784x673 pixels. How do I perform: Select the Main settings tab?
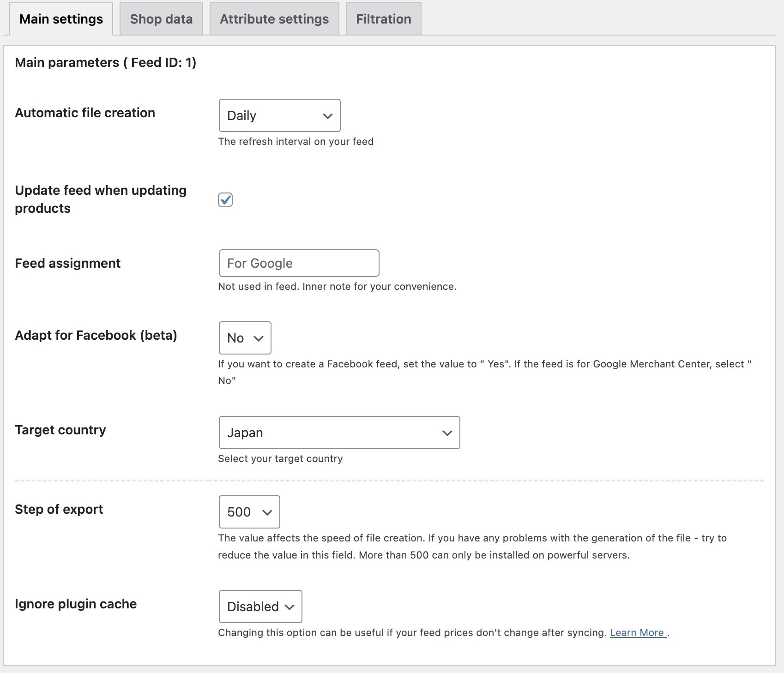[61, 18]
